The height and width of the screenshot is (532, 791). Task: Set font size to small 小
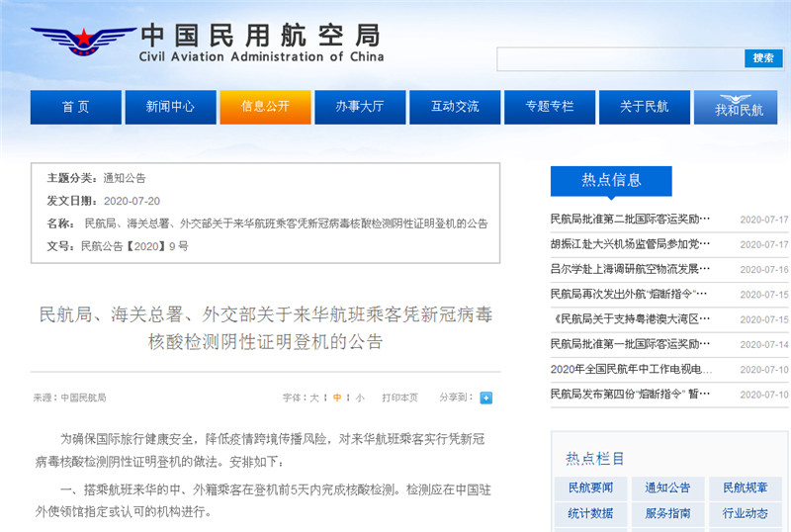coord(360,398)
